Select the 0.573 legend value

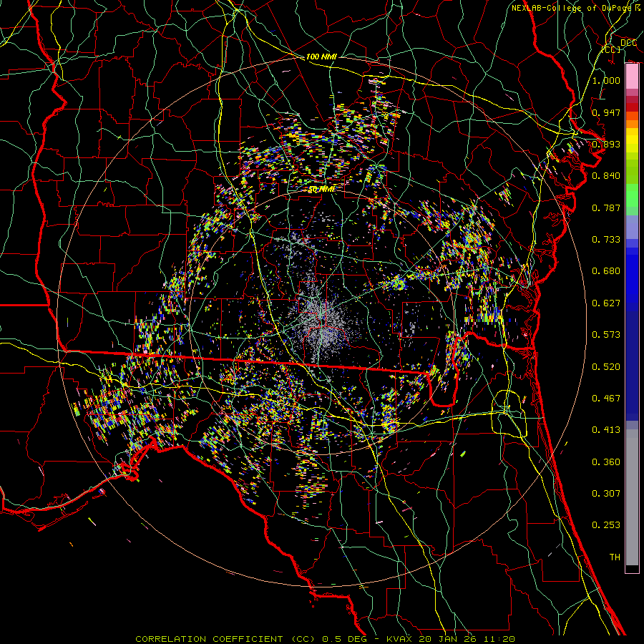pyautogui.click(x=606, y=335)
